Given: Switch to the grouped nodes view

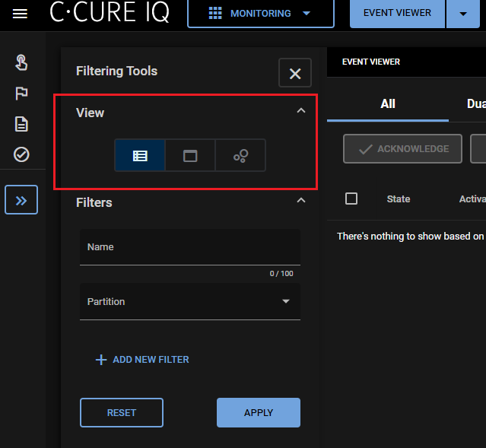Looking at the screenshot, I should [240, 156].
